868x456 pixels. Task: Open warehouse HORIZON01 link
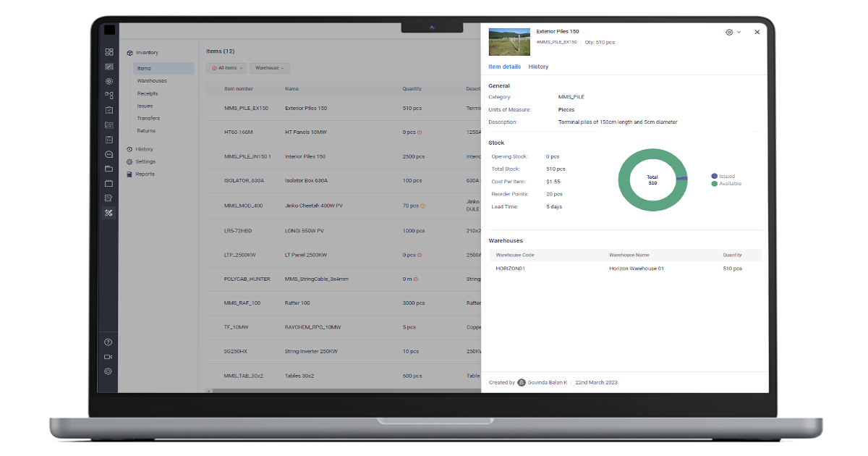point(512,267)
